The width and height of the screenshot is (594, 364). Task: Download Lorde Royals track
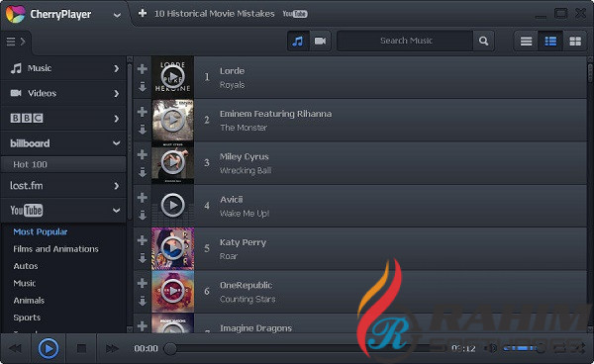[143, 87]
